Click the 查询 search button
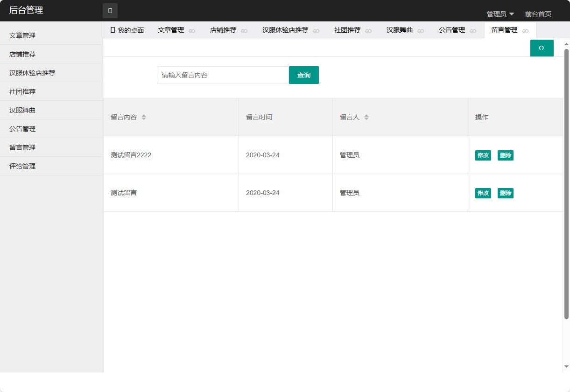570x392 pixels. (x=304, y=75)
